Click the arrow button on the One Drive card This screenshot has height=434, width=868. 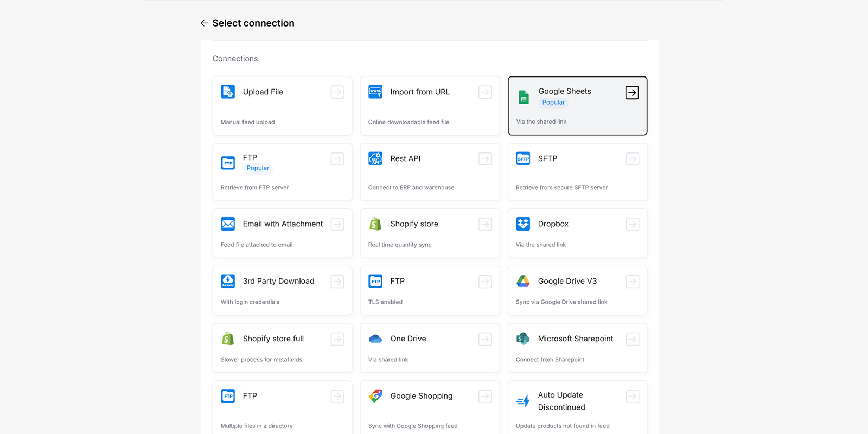[x=485, y=339]
